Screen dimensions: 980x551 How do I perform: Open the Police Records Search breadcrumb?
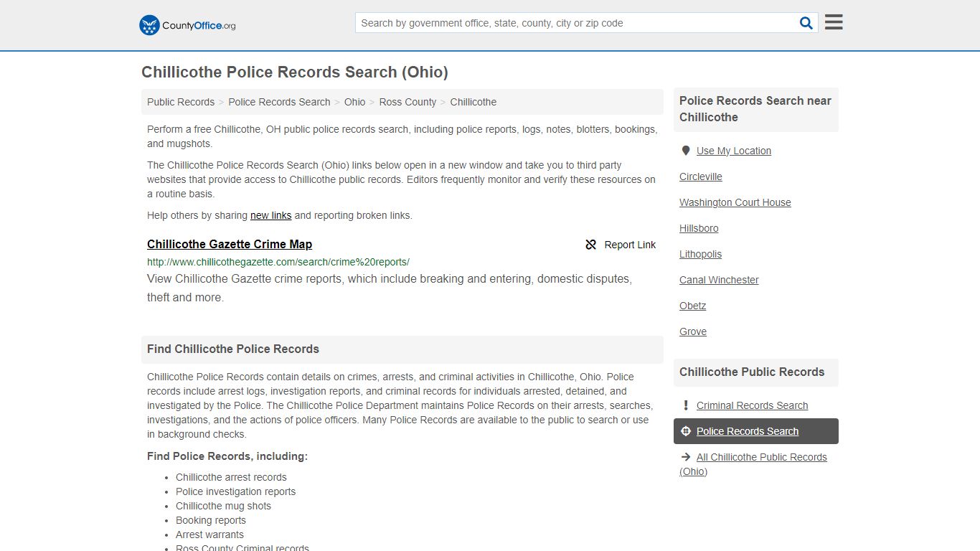[x=279, y=102]
